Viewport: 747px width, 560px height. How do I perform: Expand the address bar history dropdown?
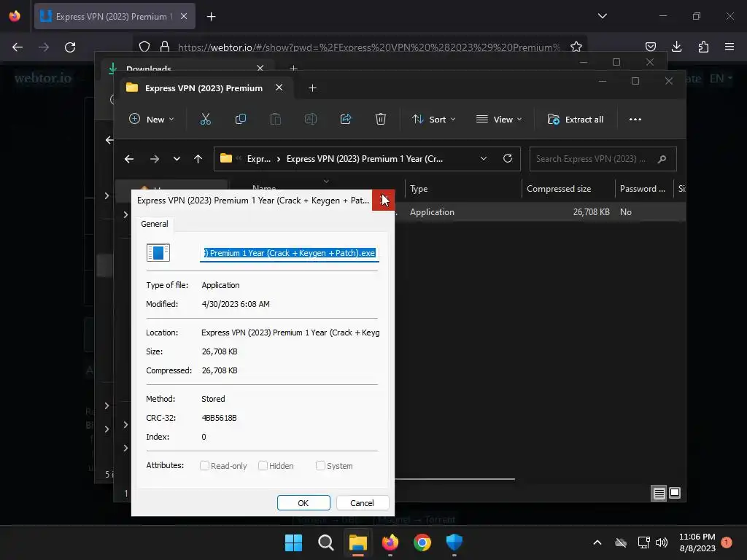tap(484, 158)
